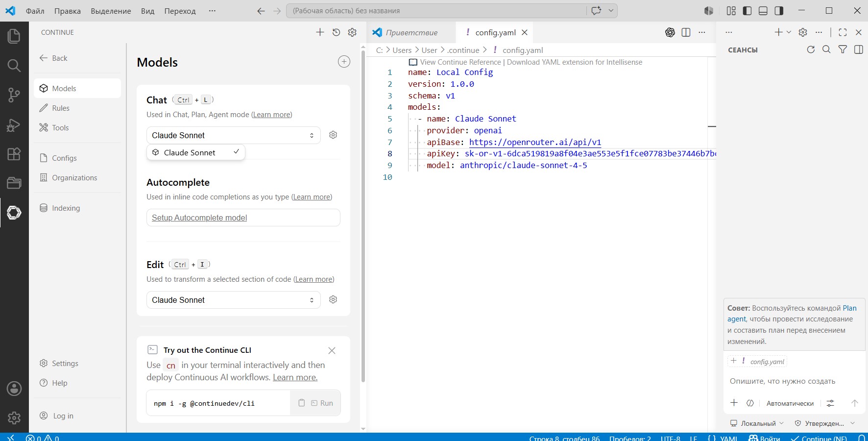This screenshot has width=868, height=441.
Task: Filter sessions with the funnel icon
Action: pyautogui.click(x=843, y=49)
